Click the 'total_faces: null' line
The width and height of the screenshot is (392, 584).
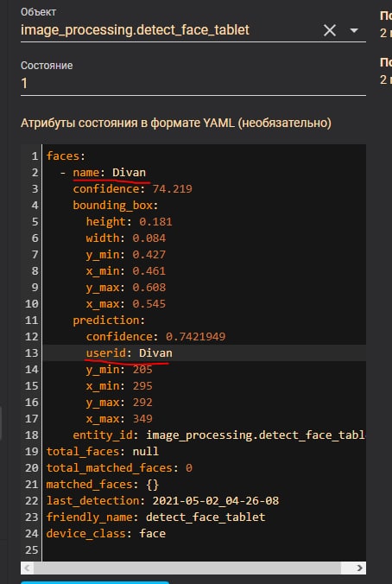[103, 451]
